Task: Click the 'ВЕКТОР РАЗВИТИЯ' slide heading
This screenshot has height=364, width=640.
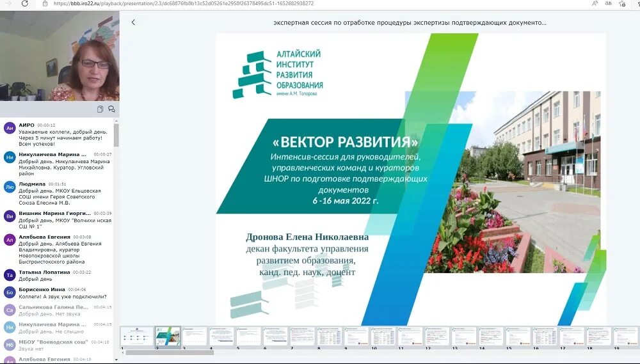Action: tap(346, 142)
